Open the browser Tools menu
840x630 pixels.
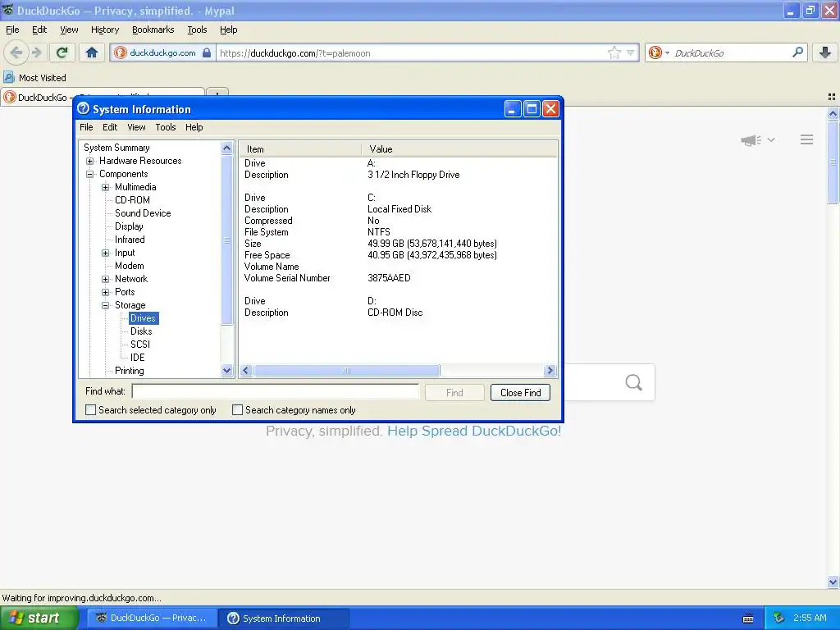(x=197, y=30)
